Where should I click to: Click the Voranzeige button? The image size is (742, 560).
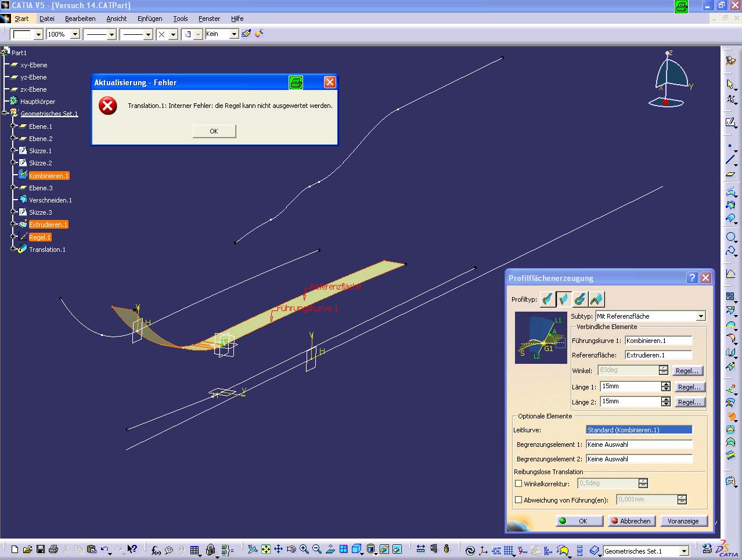[x=683, y=521]
